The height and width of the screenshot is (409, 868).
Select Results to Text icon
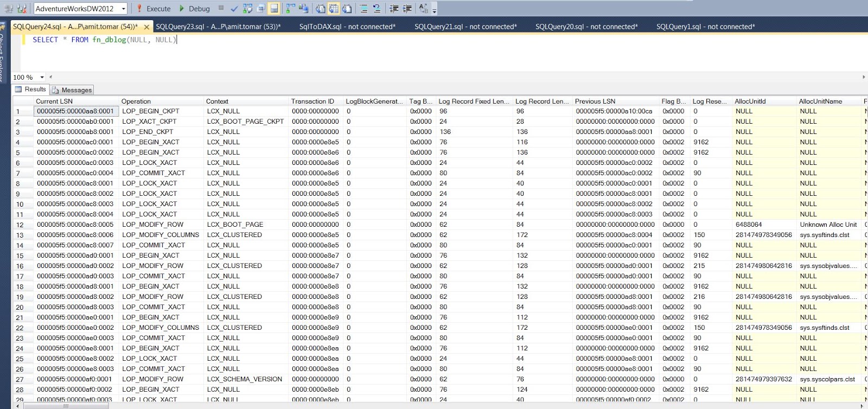tap(321, 8)
